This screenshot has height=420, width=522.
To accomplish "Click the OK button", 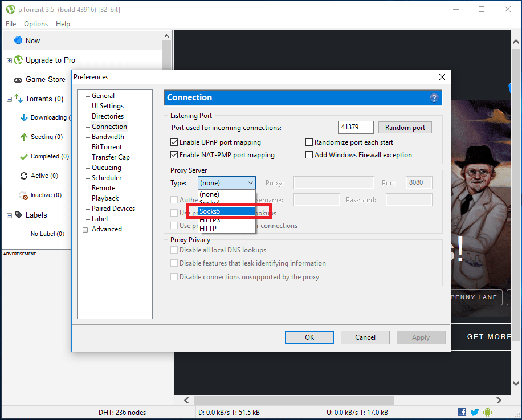I will click(x=309, y=337).
